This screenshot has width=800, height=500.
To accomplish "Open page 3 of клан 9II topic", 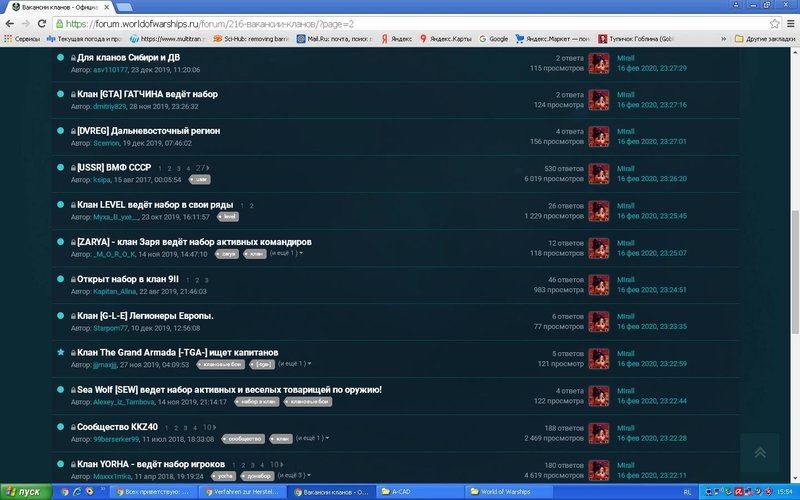I will pyautogui.click(x=207, y=280).
